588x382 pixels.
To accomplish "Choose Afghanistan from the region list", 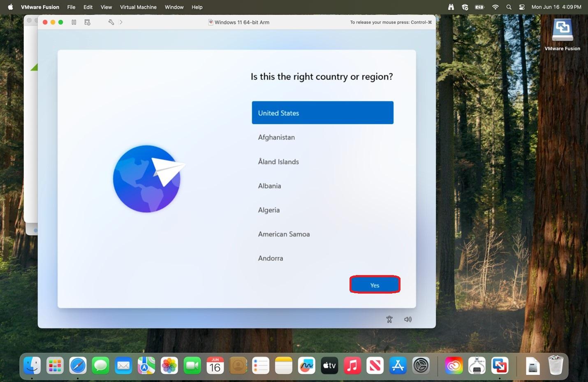I will coord(322,137).
